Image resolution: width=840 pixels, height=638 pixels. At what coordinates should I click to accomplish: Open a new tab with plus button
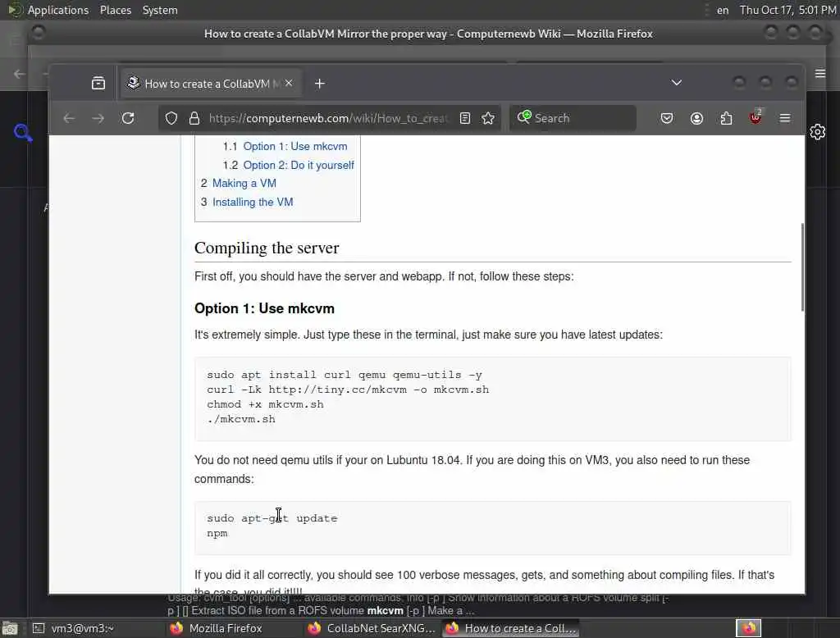(320, 84)
